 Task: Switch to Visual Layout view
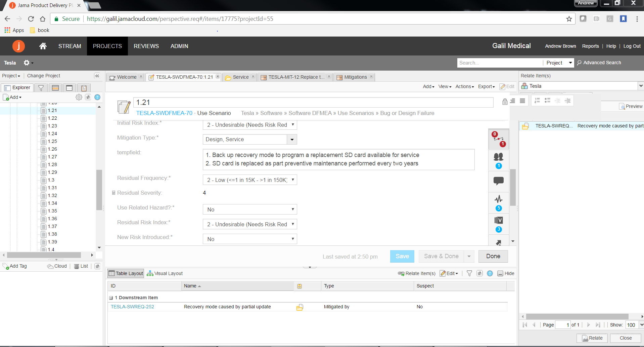click(165, 273)
